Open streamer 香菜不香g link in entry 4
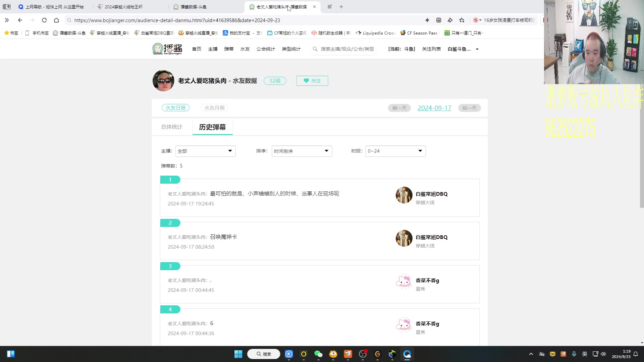 point(427,323)
